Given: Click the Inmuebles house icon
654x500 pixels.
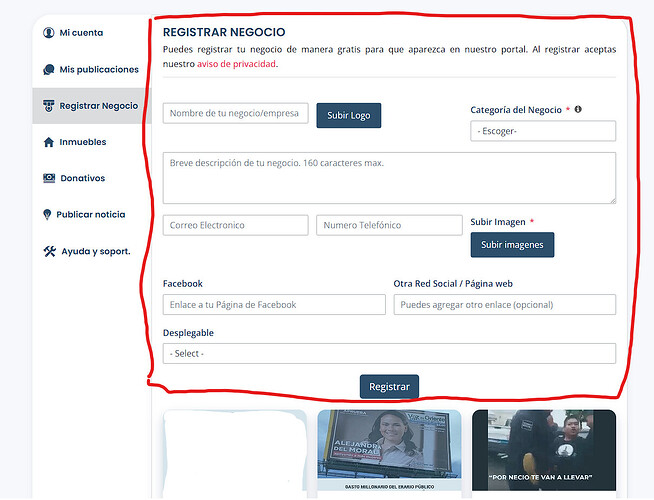Looking at the screenshot, I should (x=49, y=142).
